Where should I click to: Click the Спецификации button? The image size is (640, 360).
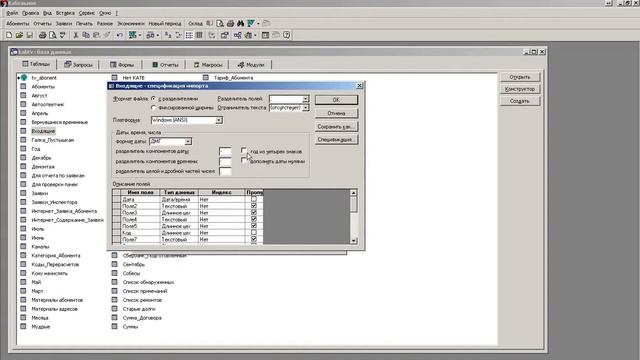[336, 140]
